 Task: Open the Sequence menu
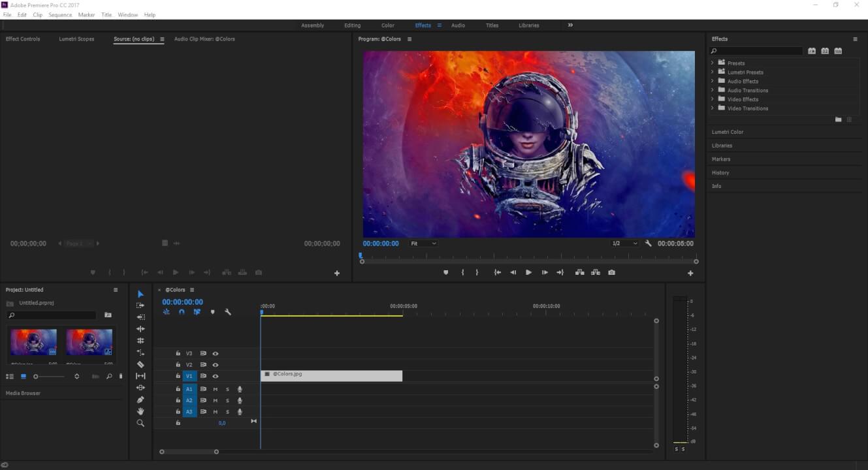click(60, 14)
